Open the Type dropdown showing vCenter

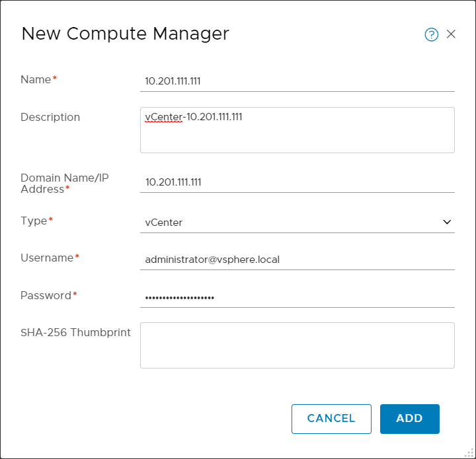pyautogui.click(x=291, y=223)
